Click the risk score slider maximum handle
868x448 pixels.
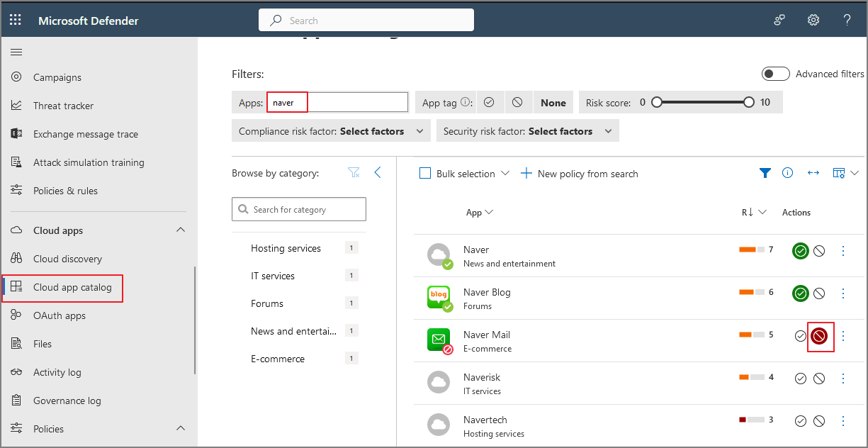tap(749, 102)
